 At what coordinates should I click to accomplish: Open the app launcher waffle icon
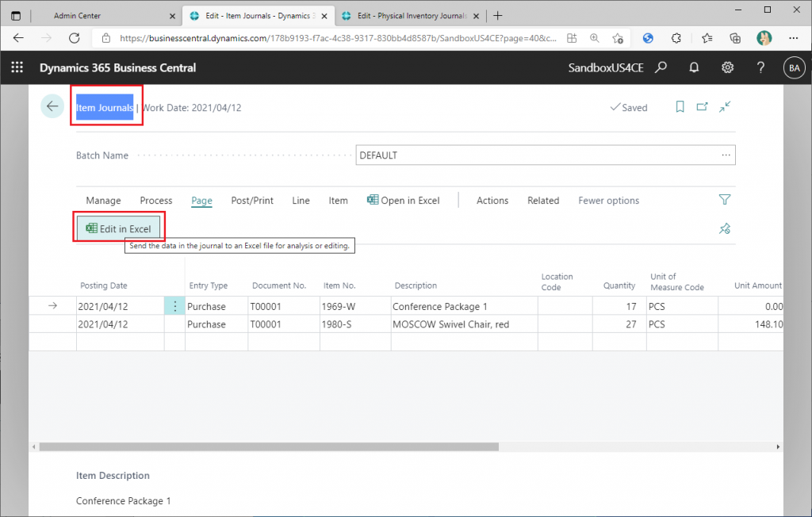point(17,67)
